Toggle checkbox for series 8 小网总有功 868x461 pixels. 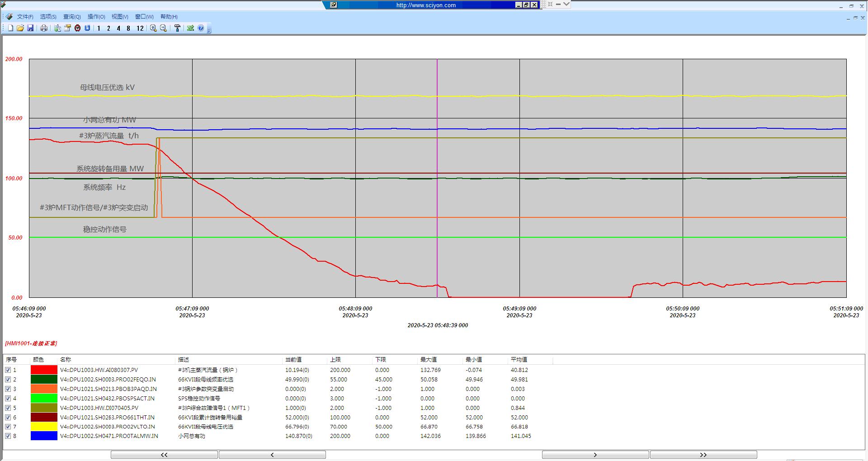[8, 436]
